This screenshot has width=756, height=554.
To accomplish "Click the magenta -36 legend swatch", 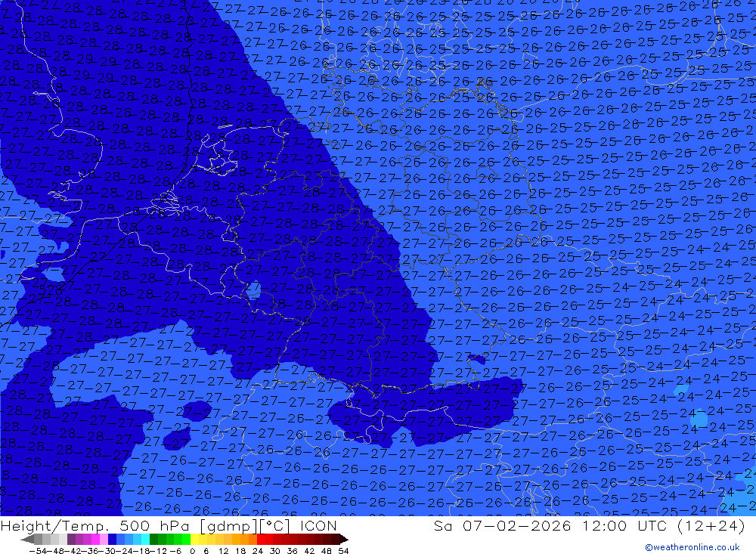I will (95, 540).
